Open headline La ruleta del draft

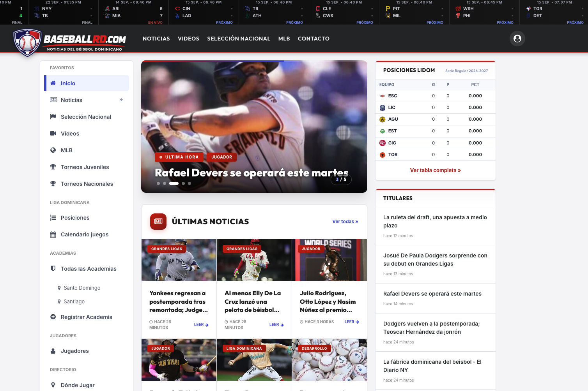click(x=435, y=222)
